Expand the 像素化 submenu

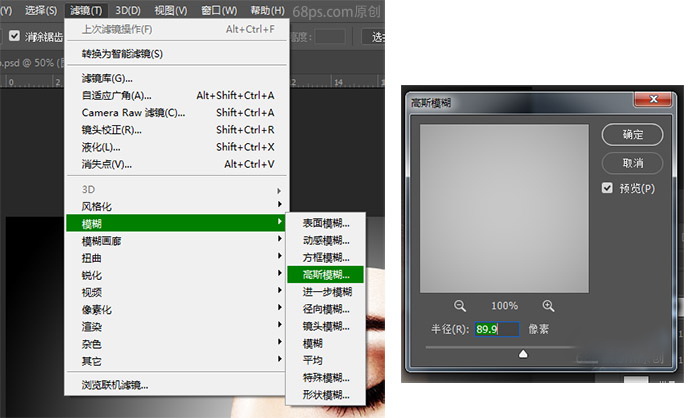(x=177, y=309)
